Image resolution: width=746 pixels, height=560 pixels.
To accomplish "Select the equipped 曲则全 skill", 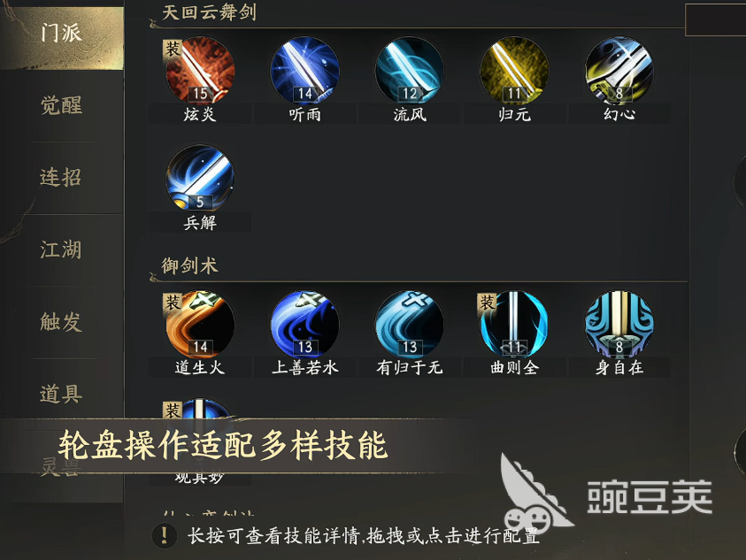I will click(514, 324).
